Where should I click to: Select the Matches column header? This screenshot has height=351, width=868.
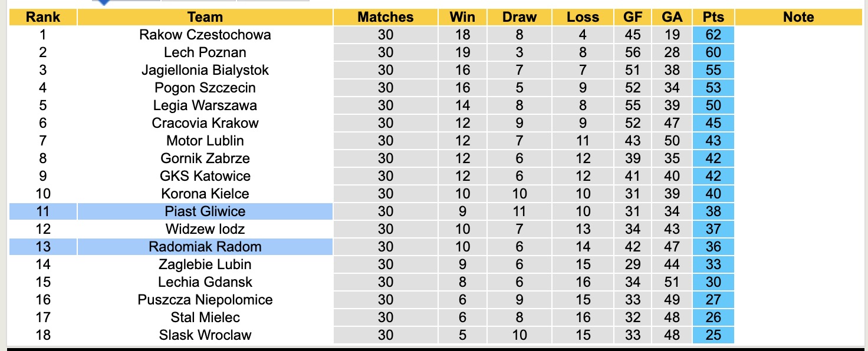tap(386, 17)
